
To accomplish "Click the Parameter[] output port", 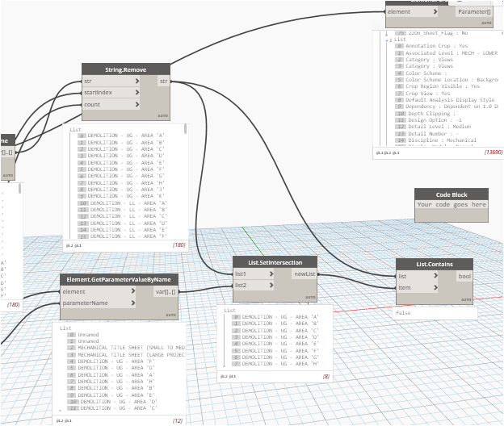I will 474,11.
